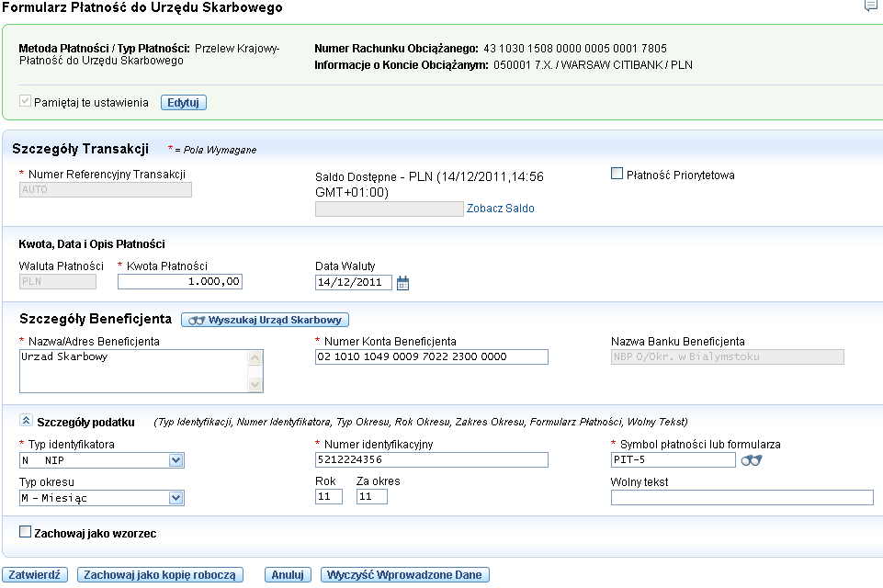Image resolution: width=883 pixels, height=588 pixels.
Task: Click the Edytuj button
Action: [184, 103]
